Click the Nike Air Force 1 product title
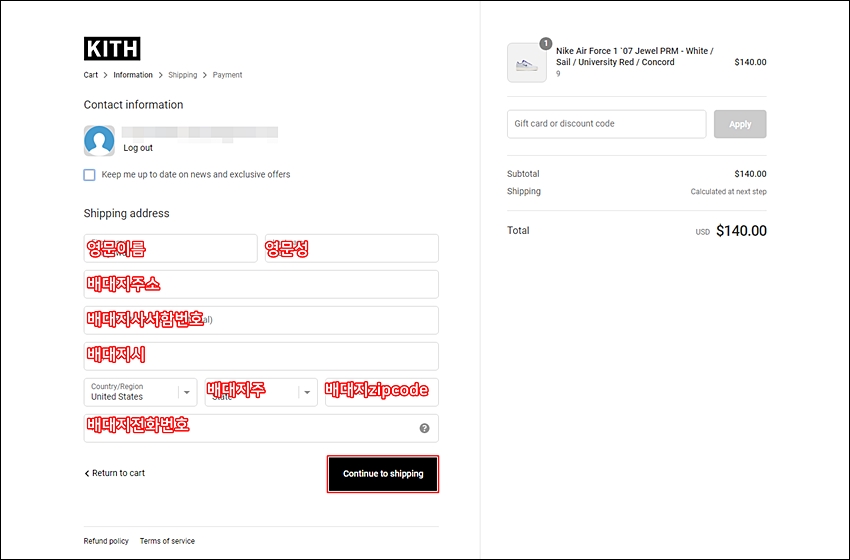Image resolution: width=850 pixels, height=560 pixels. [x=634, y=56]
